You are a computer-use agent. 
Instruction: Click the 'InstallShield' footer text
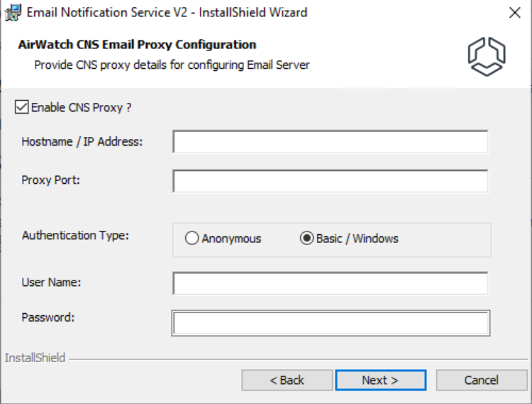click(x=35, y=358)
